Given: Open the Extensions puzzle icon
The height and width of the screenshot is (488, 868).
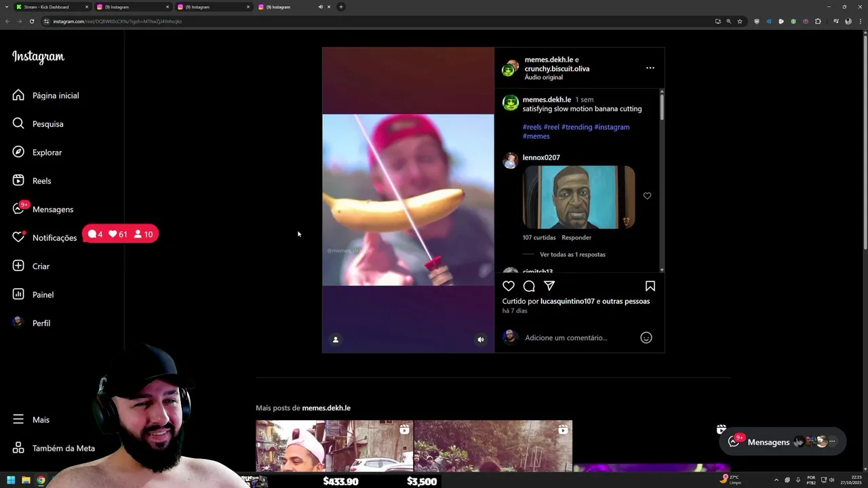Looking at the screenshot, I should 818,21.
